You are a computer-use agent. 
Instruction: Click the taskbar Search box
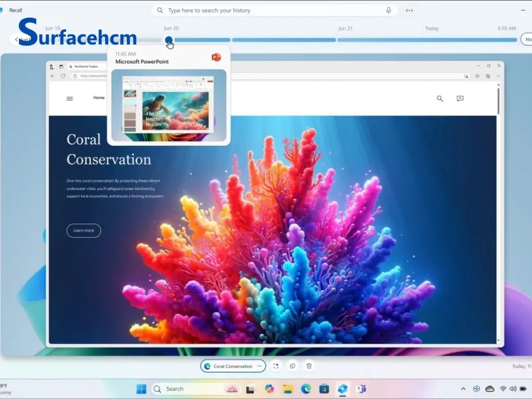pos(196,389)
